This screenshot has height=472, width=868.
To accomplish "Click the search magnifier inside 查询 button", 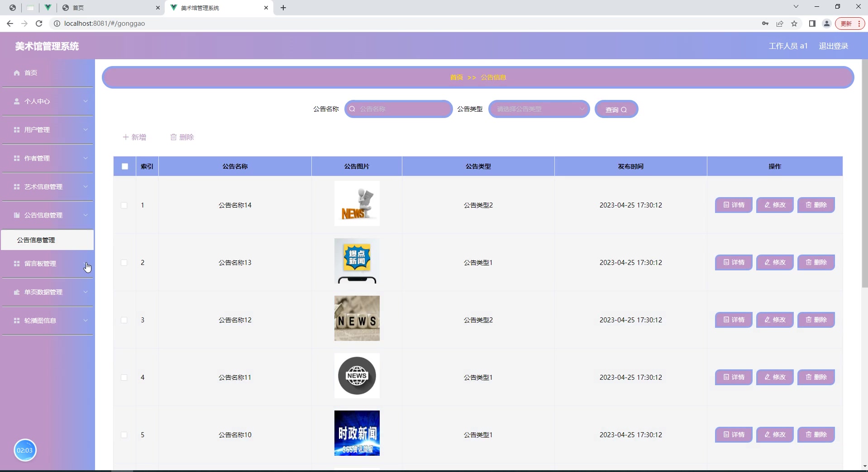I will pyautogui.click(x=625, y=109).
